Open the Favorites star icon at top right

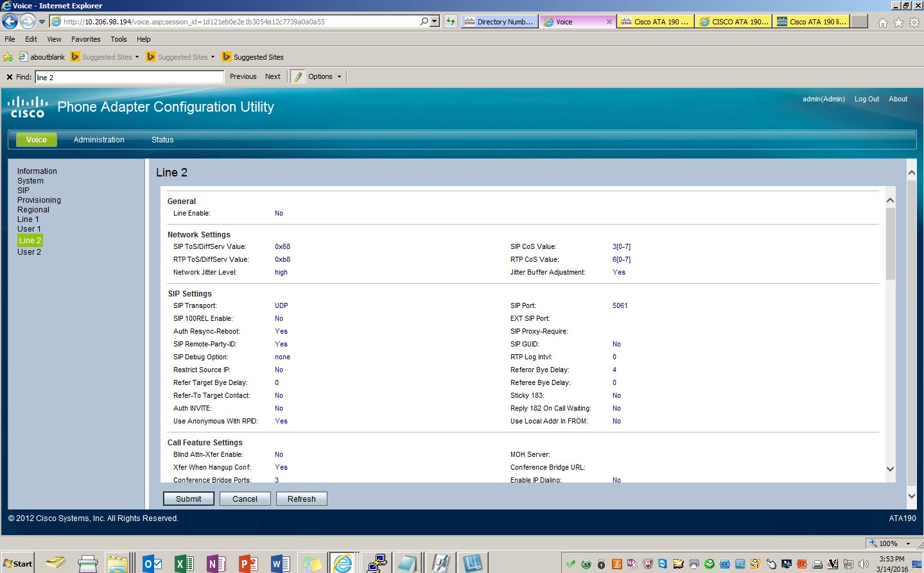click(x=898, y=22)
